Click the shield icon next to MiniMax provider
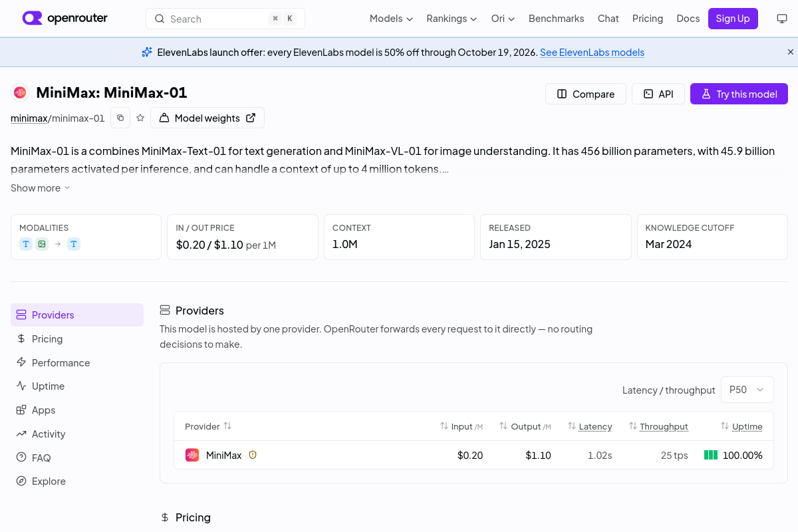 253,455
